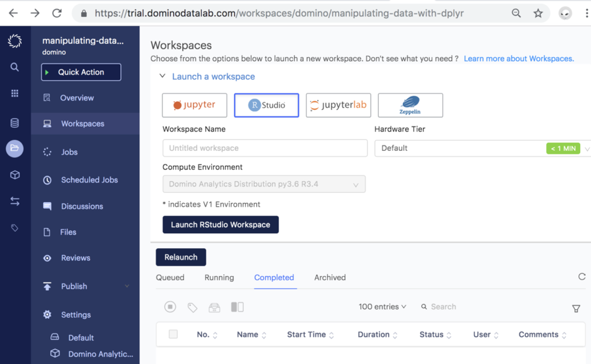Click inside the Workspace Name input field
The image size is (591, 364).
coord(265,148)
